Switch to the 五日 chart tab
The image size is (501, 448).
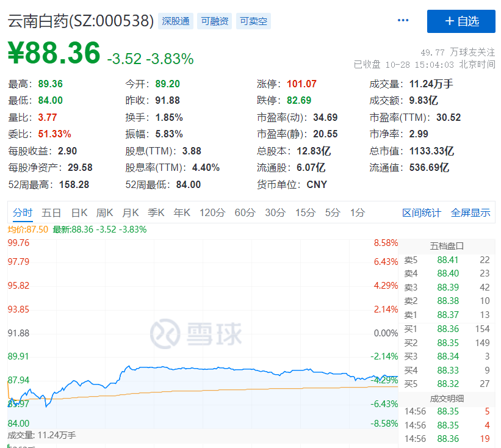(x=51, y=213)
